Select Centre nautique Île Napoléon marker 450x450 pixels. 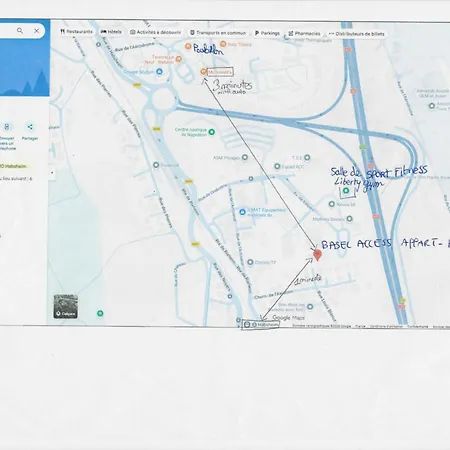pyautogui.click(x=211, y=132)
